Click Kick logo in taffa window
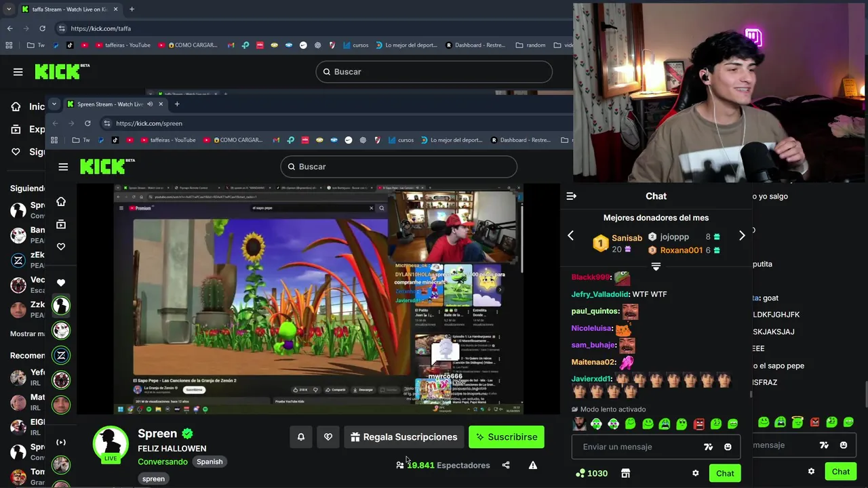868x488 pixels. click(62, 71)
